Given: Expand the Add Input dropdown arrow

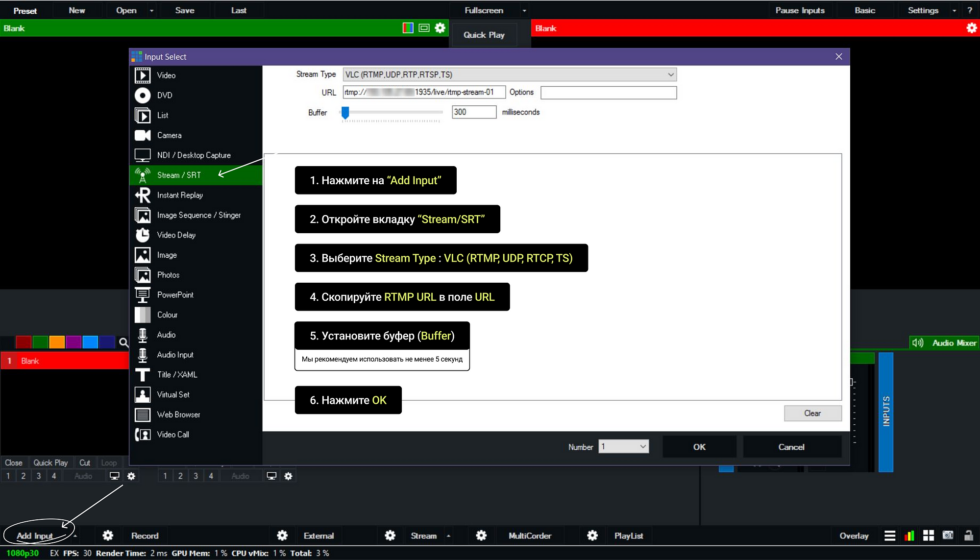Looking at the screenshot, I should tap(75, 536).
